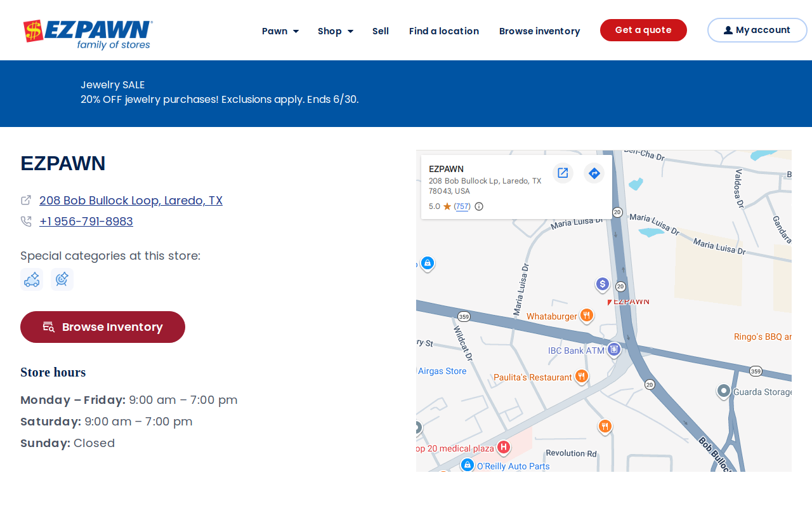Viewport: 812px width, 508px height.
Task: Click the rating info icon in the map card
Action: pos(479,206)
